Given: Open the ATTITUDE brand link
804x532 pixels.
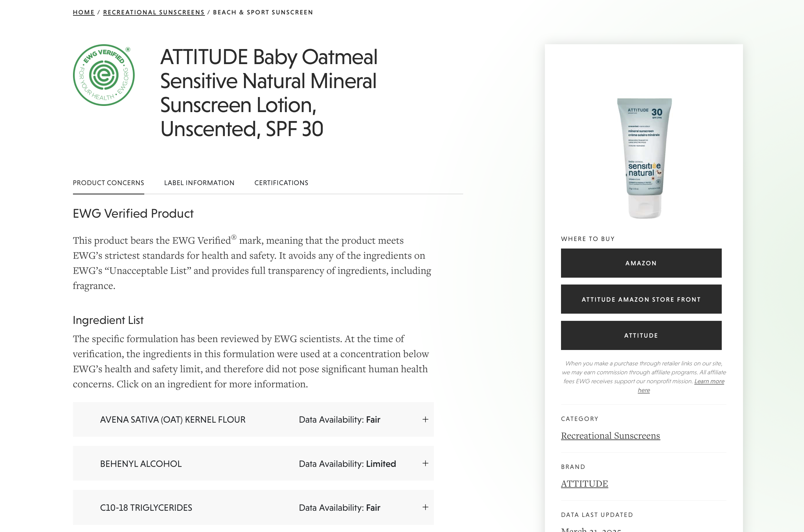Looking at the screenshot, I should (584, 484).
